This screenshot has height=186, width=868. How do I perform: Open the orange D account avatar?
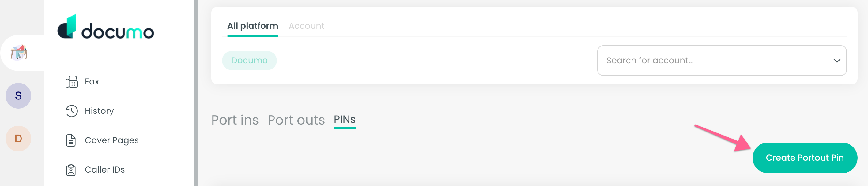pyautogui.click(x=19, y=138)
